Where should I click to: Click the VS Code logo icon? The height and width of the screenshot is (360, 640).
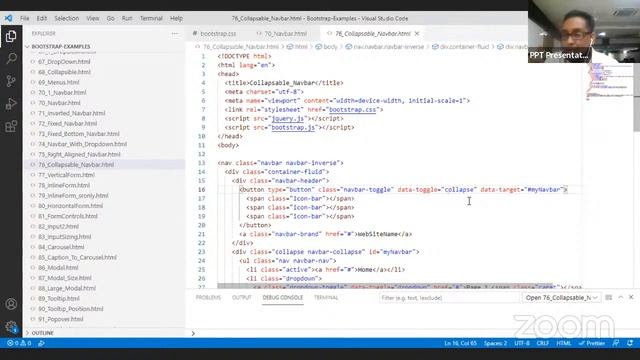tap(8, 18)
